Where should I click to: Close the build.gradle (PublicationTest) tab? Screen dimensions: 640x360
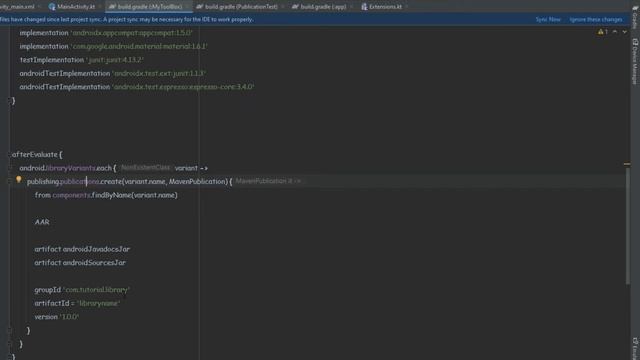[x=282, y=7]
